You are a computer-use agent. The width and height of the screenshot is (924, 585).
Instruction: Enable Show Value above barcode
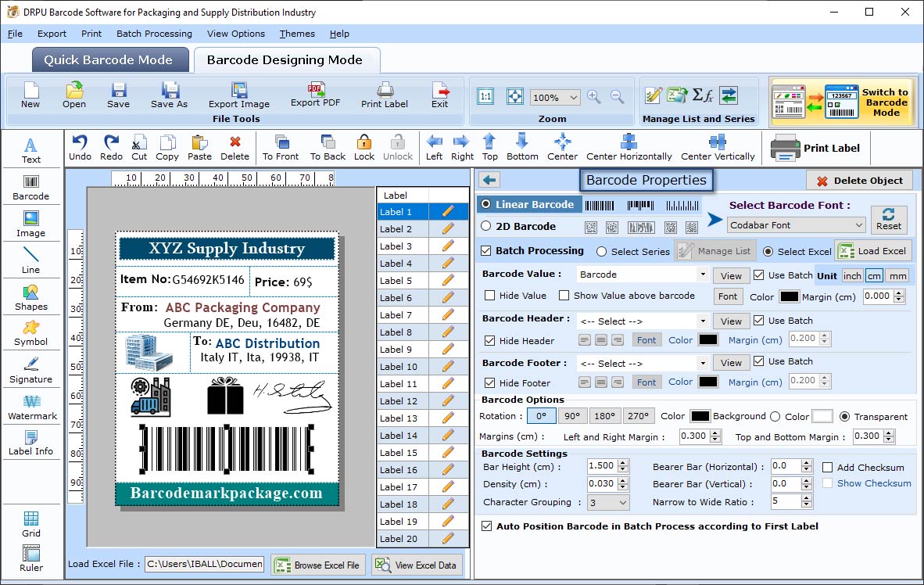(x=564, y=296)
